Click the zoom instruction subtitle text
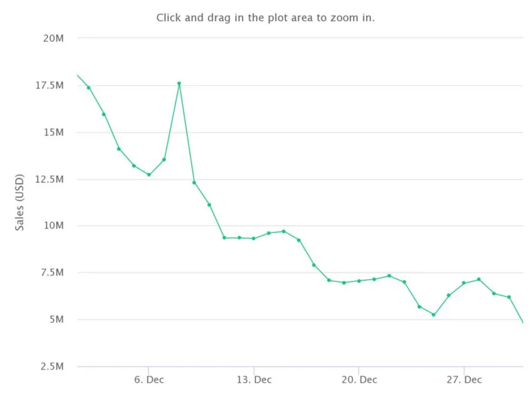532x399 pixels. 265,18
